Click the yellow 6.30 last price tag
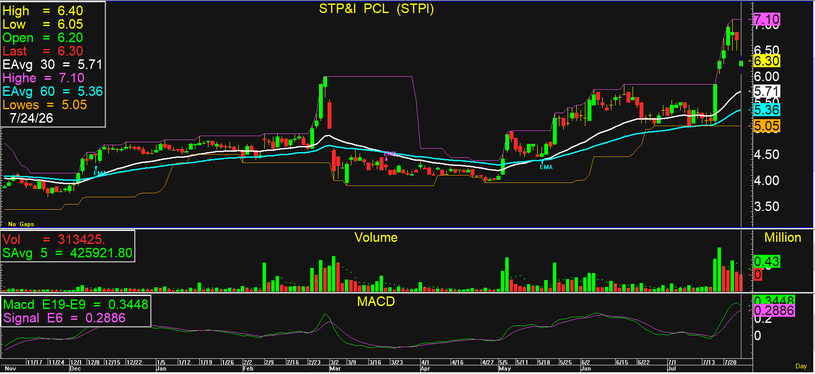This screenshot has height=374, width=815. 767,61
